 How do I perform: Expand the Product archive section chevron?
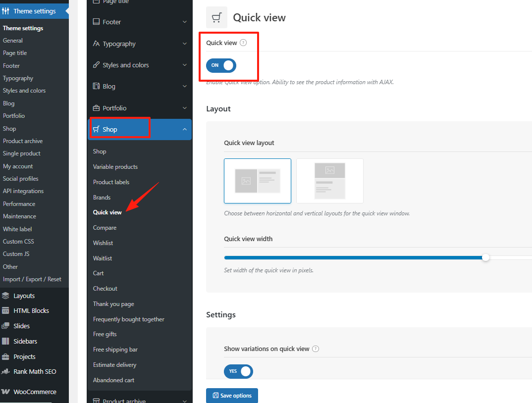[185, 401]
